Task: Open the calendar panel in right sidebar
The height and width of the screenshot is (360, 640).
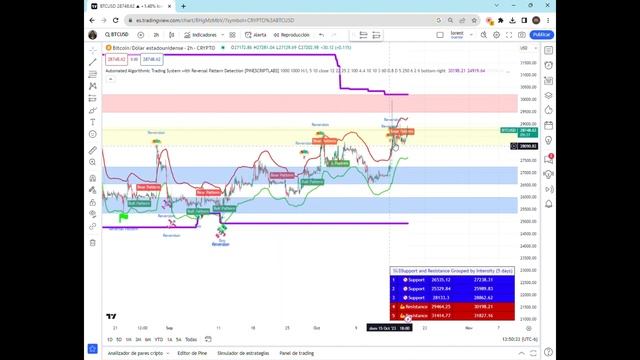Action: pyautogui.click(x=549, y=125)
